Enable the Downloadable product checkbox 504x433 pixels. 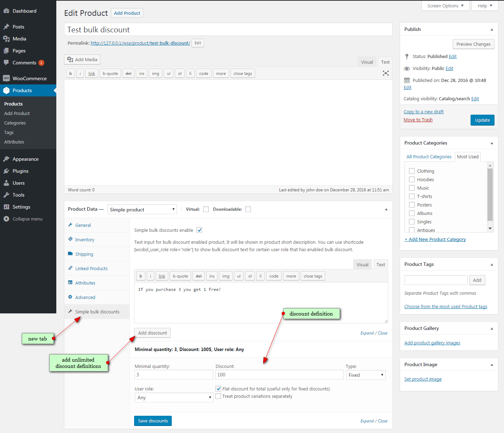pos(248,209)
